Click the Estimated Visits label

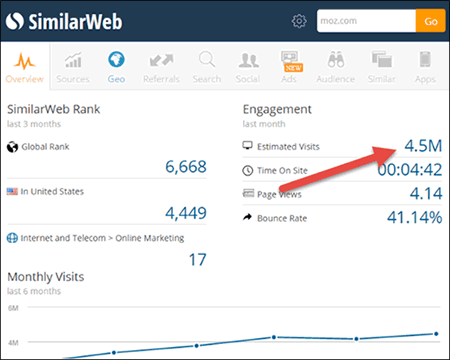point(288,147)
